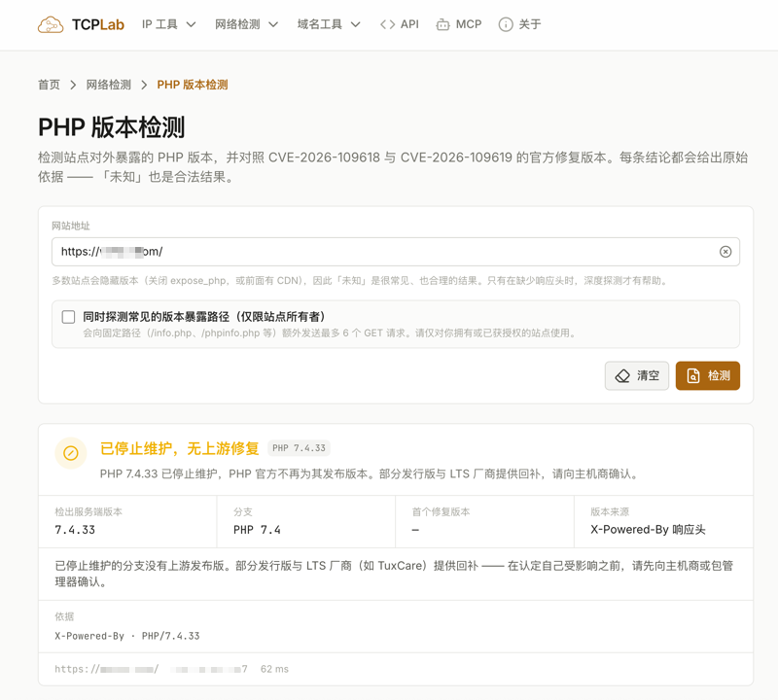The height and width of the screenshot is (700, 778).
Task: Click the 清空 button
Action: point(637,375)
